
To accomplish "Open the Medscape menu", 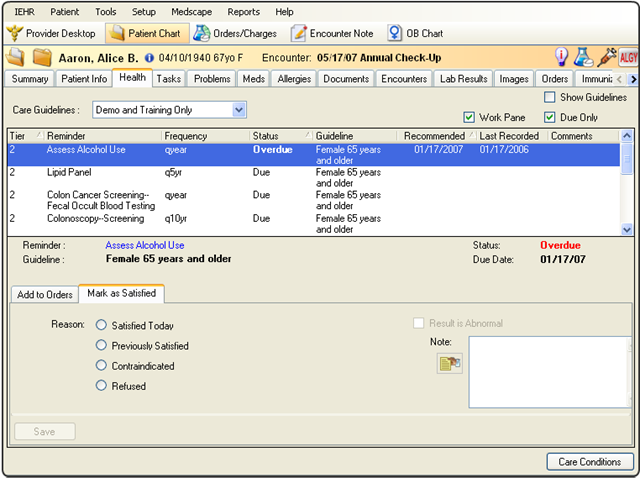I will click(x=191, y=12).
